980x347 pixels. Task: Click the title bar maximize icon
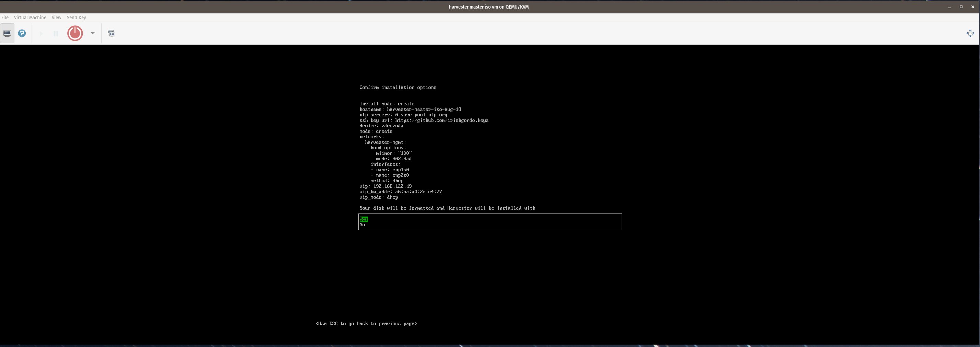tap(961, 7)
